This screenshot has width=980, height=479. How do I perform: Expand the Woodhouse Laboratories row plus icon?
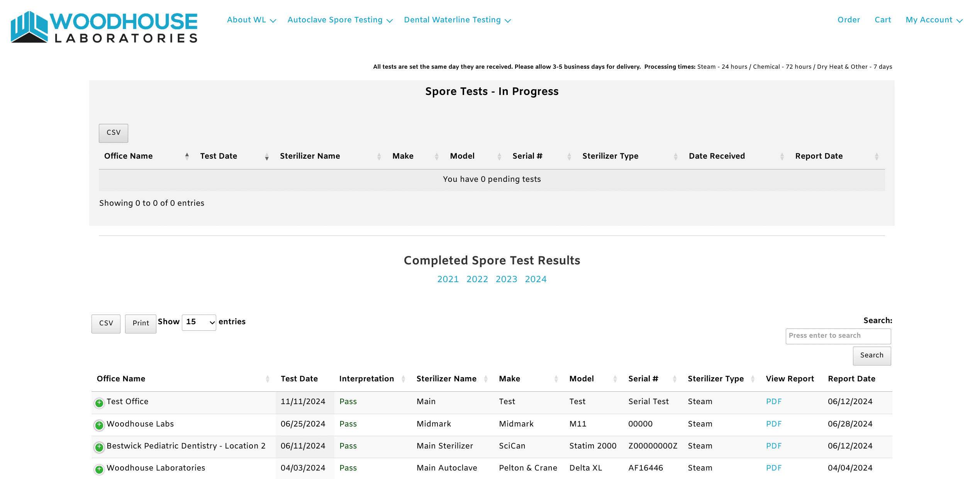[x=99, y=469]
